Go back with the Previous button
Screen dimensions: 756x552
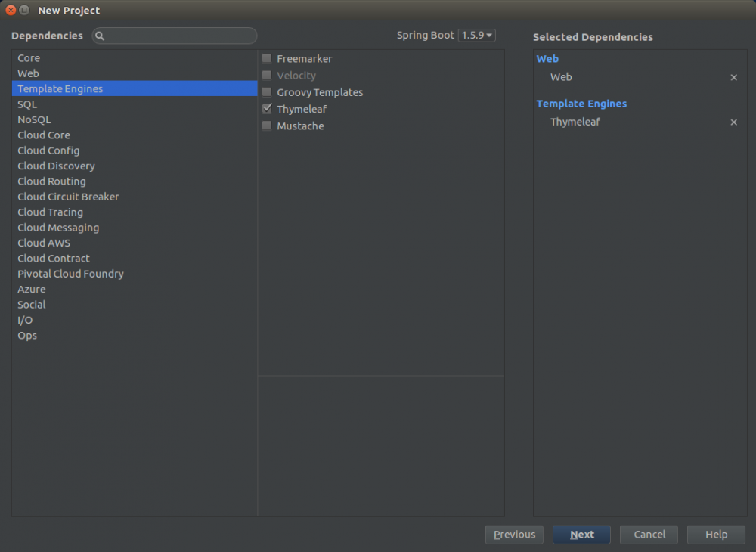514,535
